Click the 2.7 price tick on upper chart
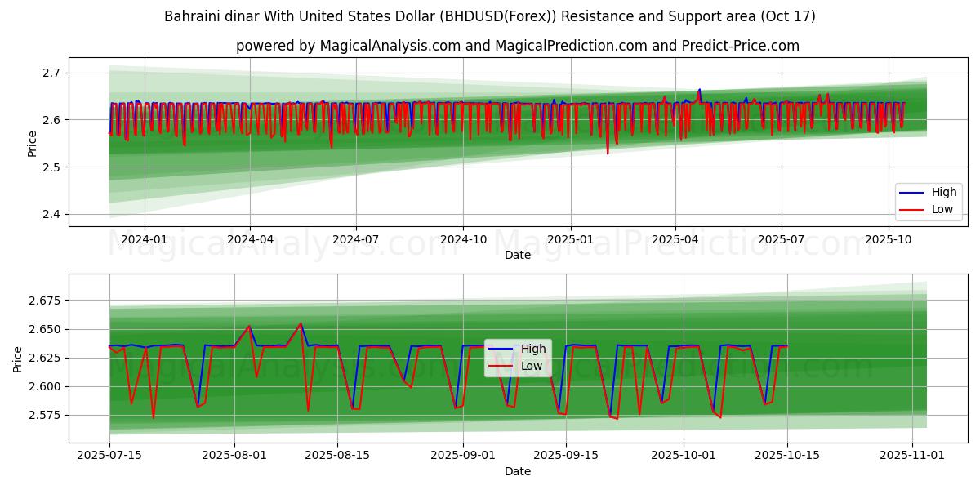The width and height of the screenshot is (980, 490). coord(53,73)
